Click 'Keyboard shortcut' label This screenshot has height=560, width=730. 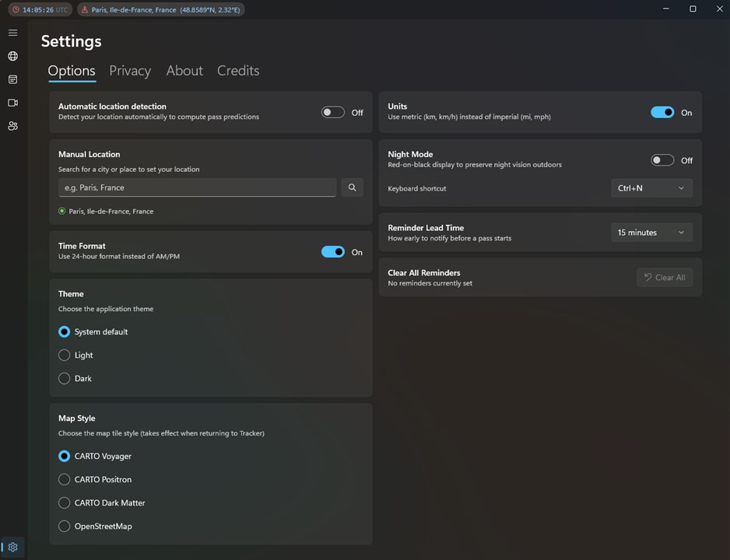pos(416,188)
